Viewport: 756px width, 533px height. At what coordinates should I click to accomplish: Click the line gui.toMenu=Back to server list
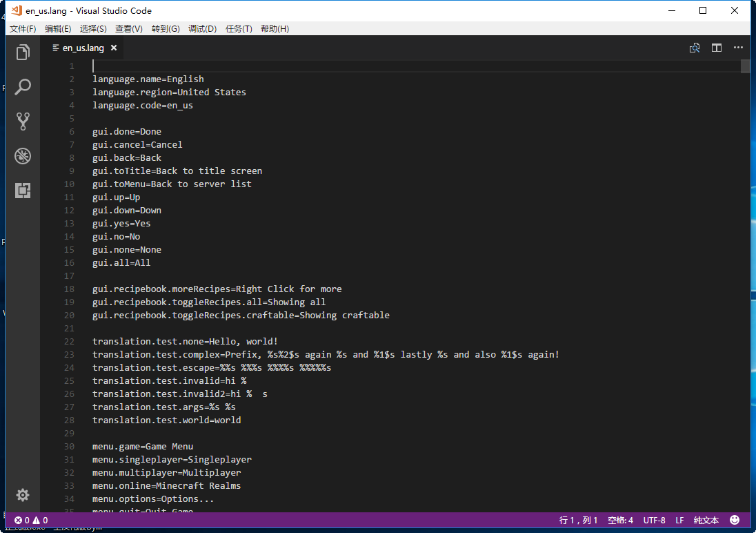[172, 184]
